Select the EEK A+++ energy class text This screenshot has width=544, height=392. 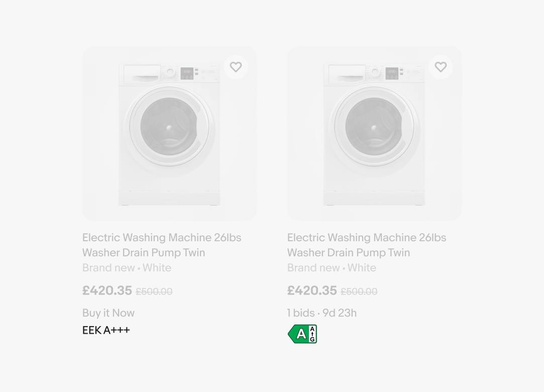coord(106,330)
